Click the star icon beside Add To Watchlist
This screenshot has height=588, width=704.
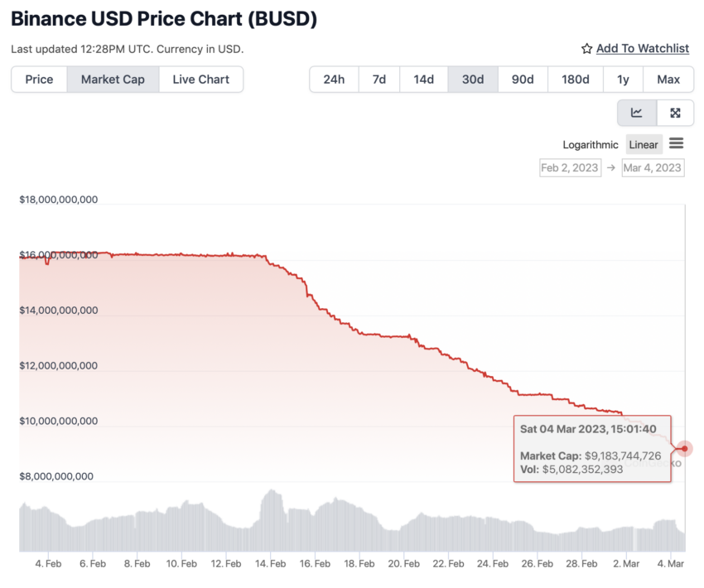click(x=586, y=49)
